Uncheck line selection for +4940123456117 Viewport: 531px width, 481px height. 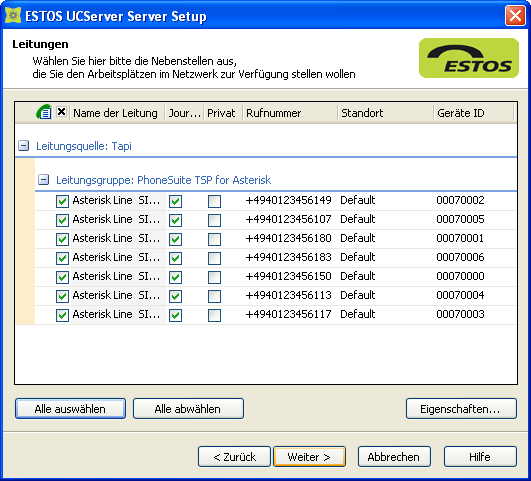(x=62, y=315)
